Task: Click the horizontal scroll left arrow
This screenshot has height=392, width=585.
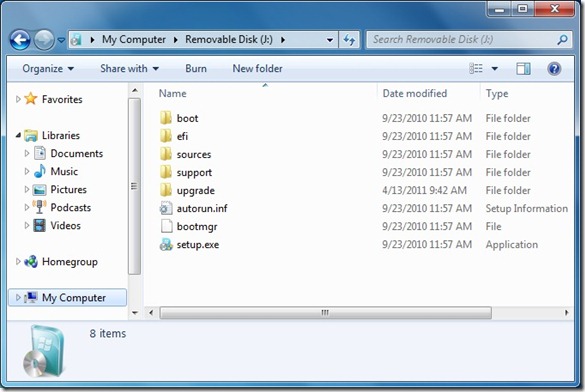Action: click(151, 313)
